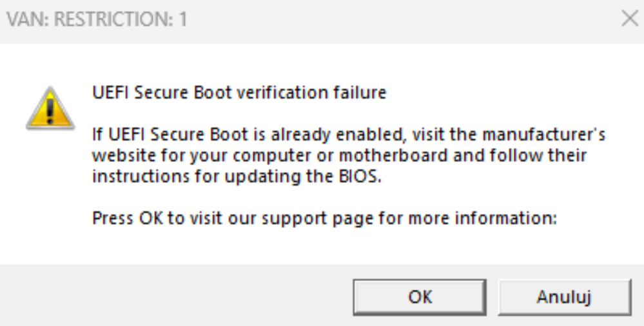The width and height of the screenshot is (644, 326).
Task: Click the "Press OK to visit our support page" text
Action: tap(324, 218)
